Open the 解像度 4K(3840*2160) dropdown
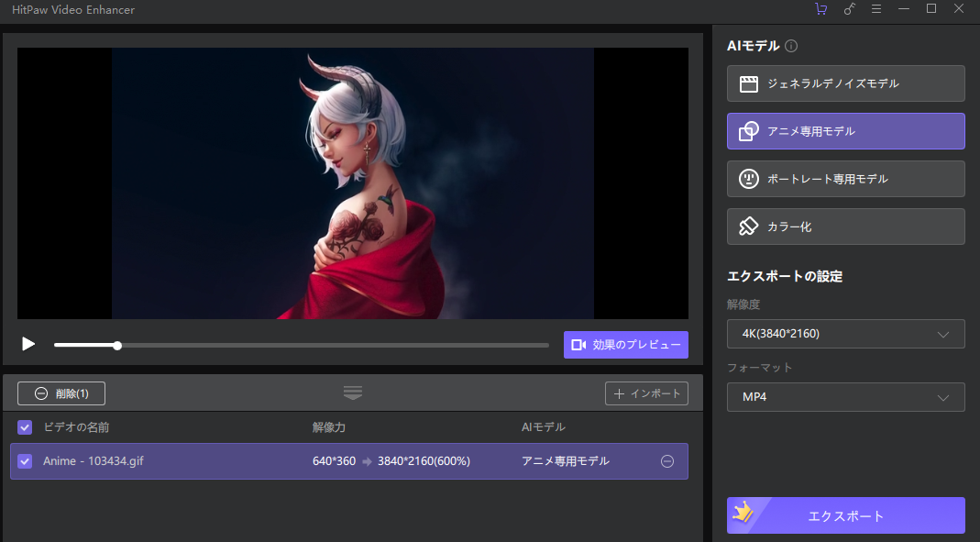The width and height of the screenshot is (980, 542). click(x=845, y=334)
